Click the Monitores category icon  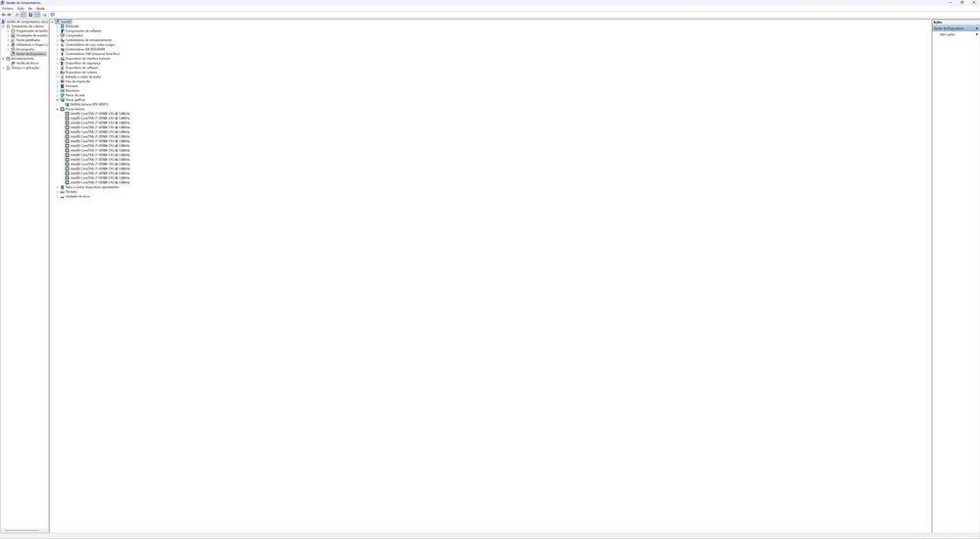[x=62, y=90]
